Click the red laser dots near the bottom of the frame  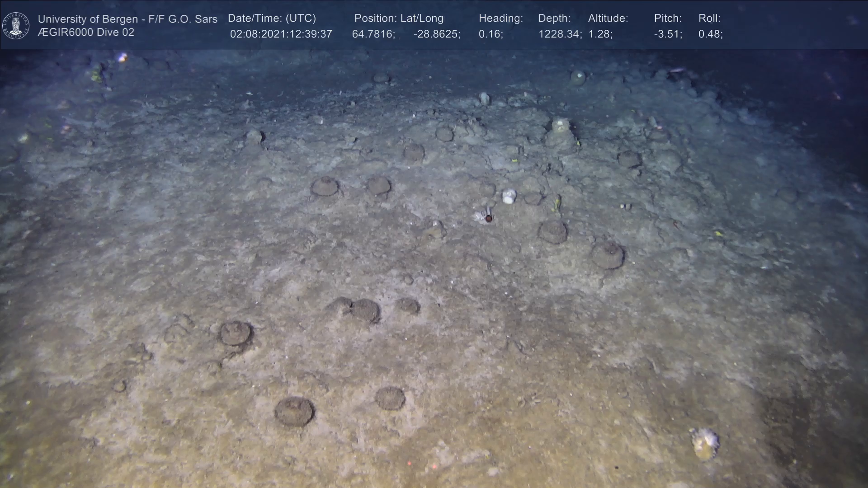[x=421, y=465]
